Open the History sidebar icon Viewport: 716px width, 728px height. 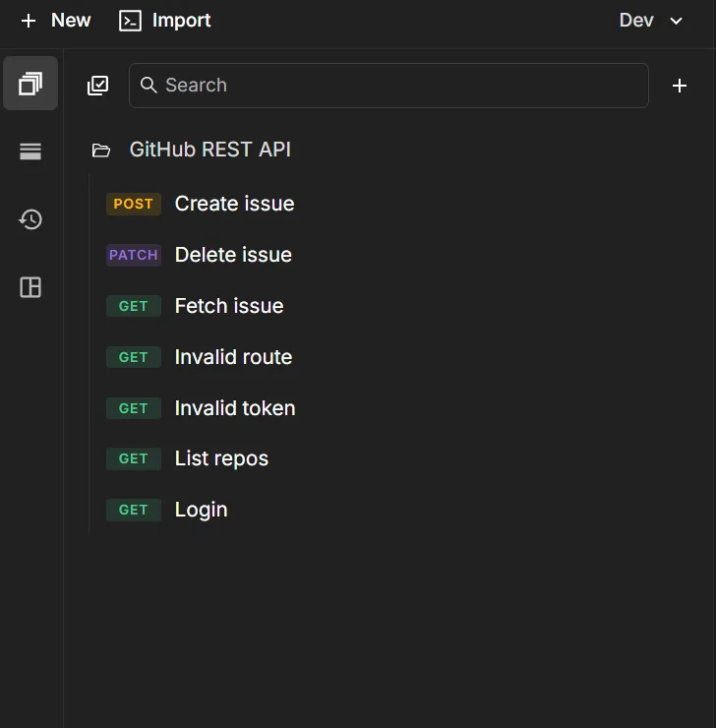pyautogui.click(x=30, y=219)
